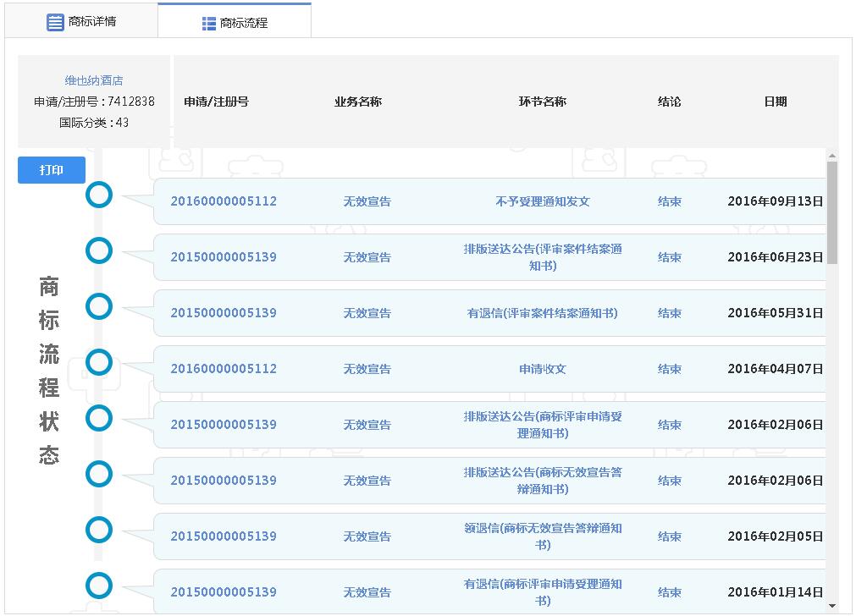Click timeline circle for 2016年01月14日 entry

[99, 586]
